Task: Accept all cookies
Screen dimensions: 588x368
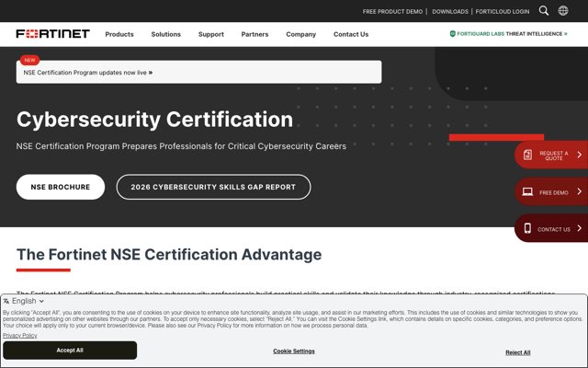Action: click(70, 350)
